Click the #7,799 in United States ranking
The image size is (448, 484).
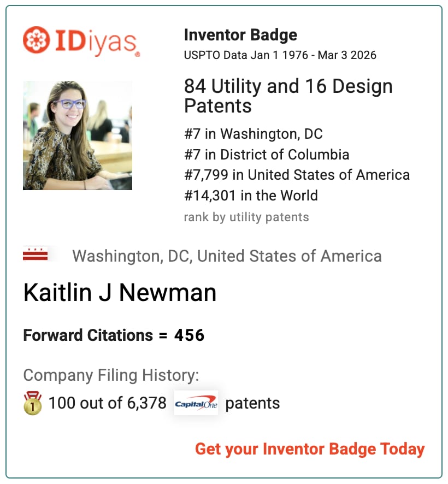[x=297, y=175]
